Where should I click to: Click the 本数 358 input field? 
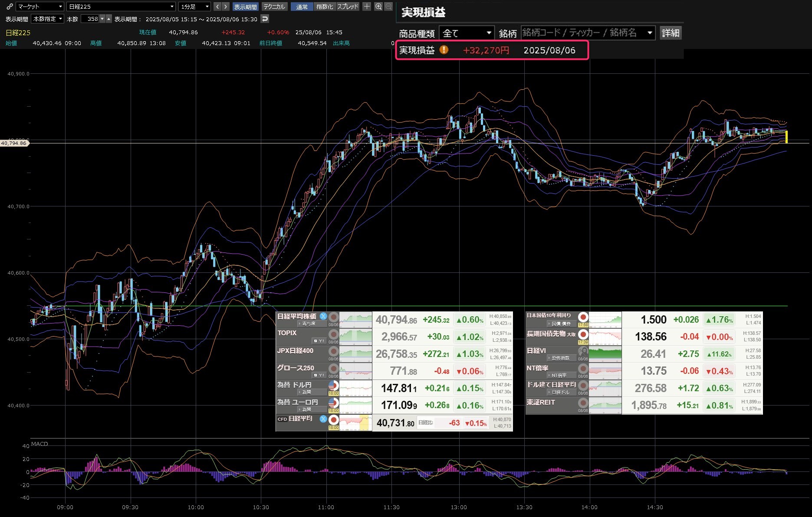[x=90, y=19]
